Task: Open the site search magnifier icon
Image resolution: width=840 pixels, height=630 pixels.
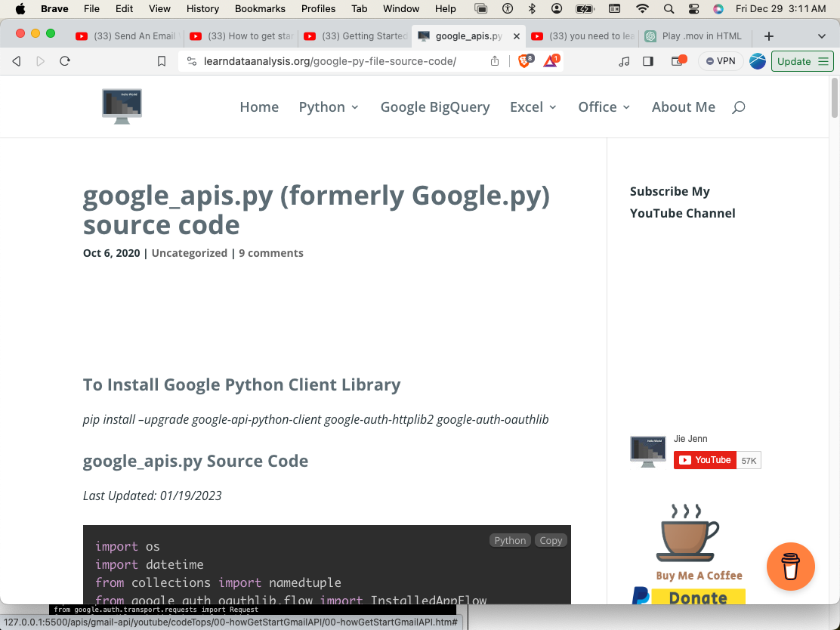Action: 738,107
